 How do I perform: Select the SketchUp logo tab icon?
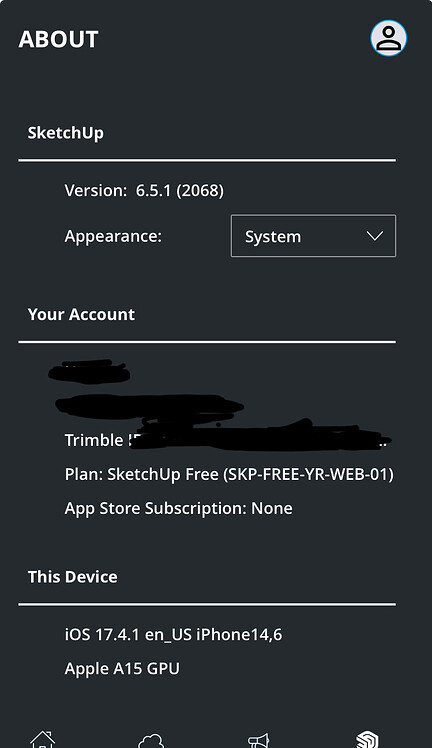(368, 740)
